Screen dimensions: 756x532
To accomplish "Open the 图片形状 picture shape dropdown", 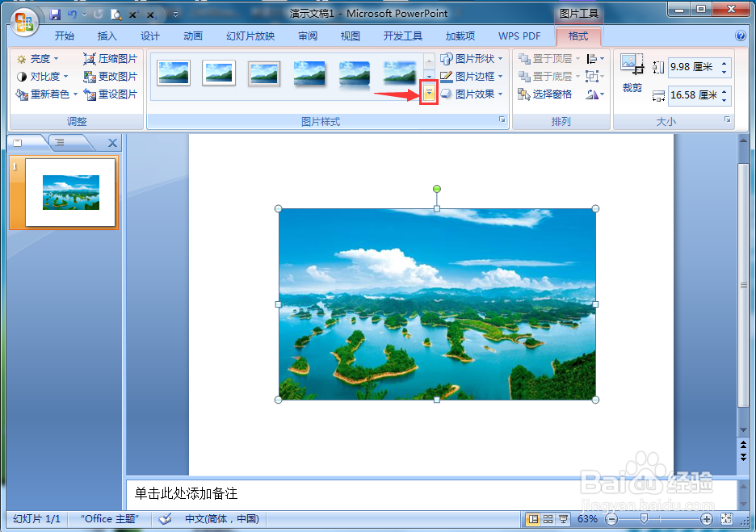I will coord(472,59).
